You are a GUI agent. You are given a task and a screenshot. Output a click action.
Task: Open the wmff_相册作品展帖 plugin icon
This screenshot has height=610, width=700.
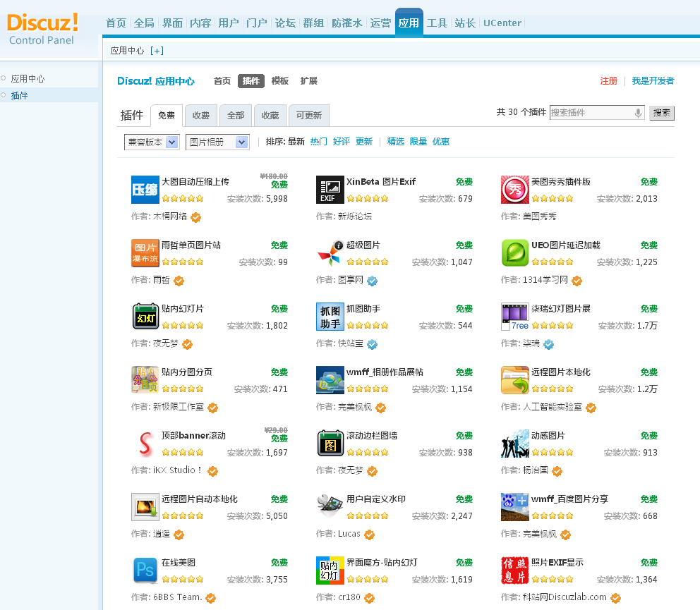coord(330,379)
